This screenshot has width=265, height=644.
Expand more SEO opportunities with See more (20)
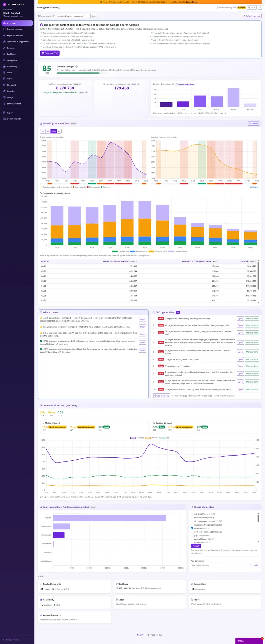[162, 396]
